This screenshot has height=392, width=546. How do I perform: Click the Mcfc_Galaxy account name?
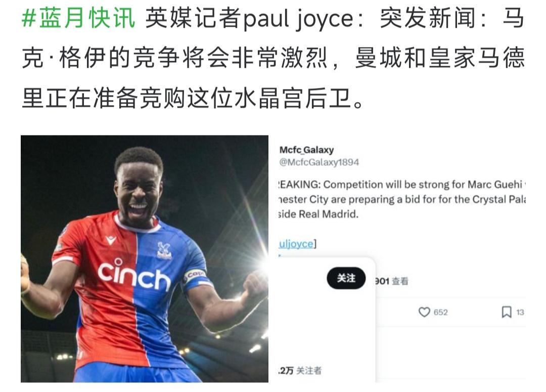306,150
